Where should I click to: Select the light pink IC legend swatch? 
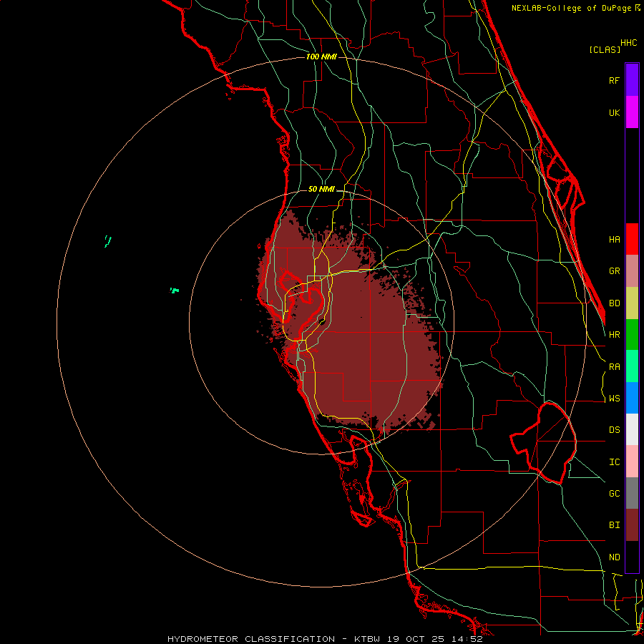[632, 462]
